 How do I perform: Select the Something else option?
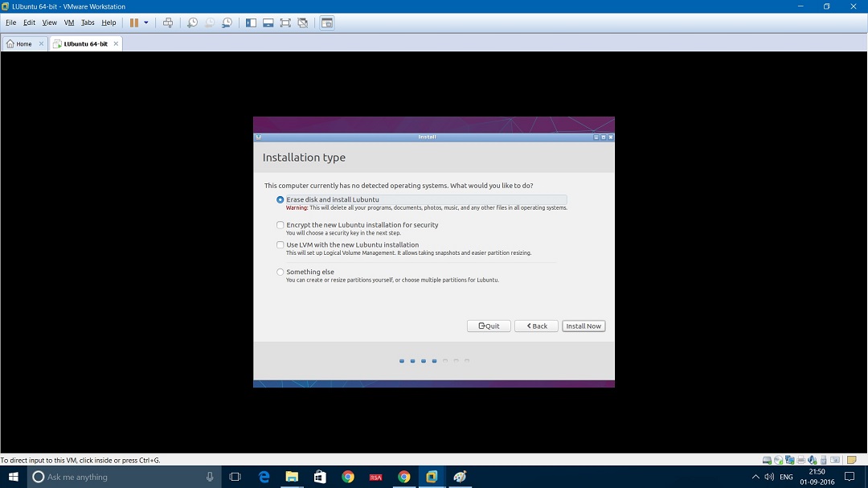pos(280,272)
